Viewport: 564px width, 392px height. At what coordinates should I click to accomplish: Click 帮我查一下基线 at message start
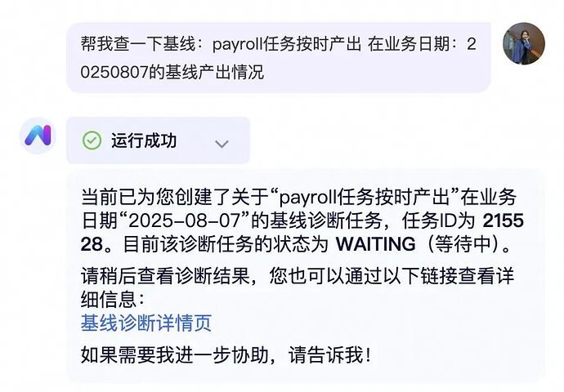click(x=138, y=45)
